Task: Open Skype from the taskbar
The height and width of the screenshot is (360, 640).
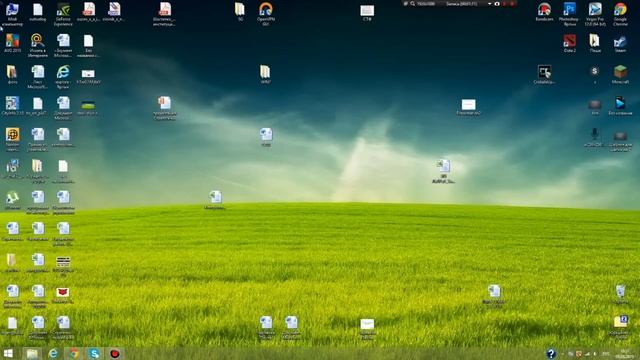Action: (94, 353)
